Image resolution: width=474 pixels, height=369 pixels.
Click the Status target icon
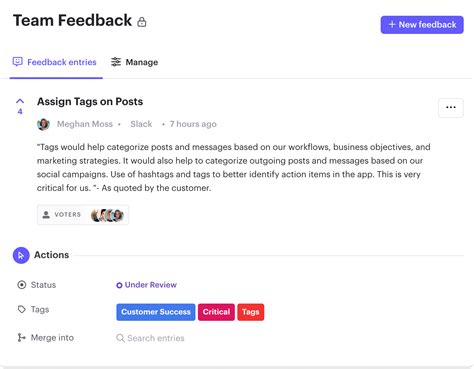pyautogui.click(x=22, y=285)
